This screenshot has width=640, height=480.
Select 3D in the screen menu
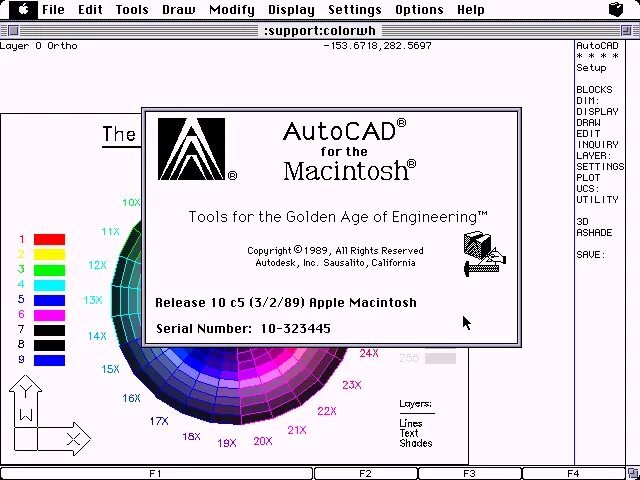click(582, 222)
